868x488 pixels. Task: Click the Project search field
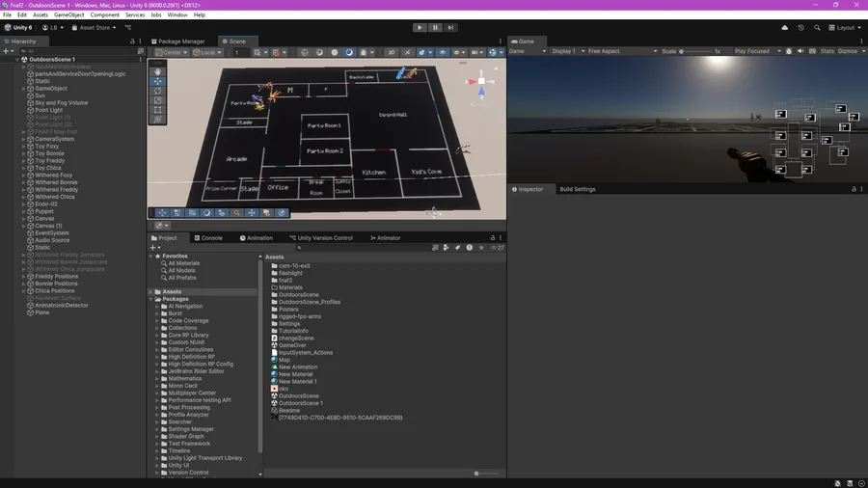363,248
